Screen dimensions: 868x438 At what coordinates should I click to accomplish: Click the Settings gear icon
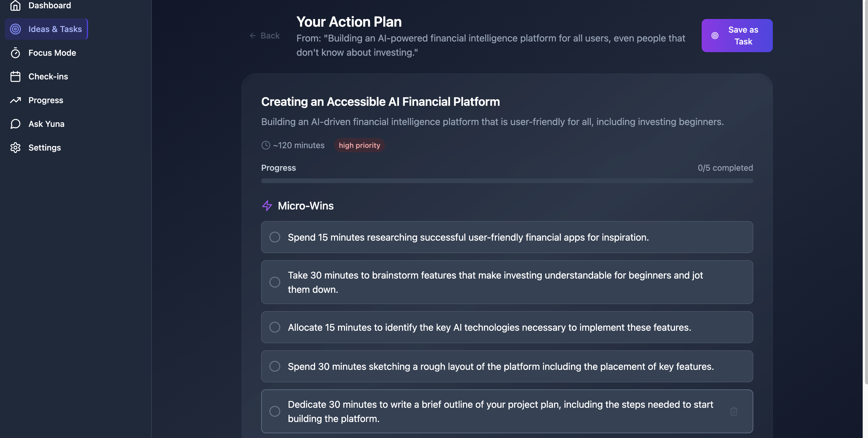pyautogui.click(x=15, y=148)
